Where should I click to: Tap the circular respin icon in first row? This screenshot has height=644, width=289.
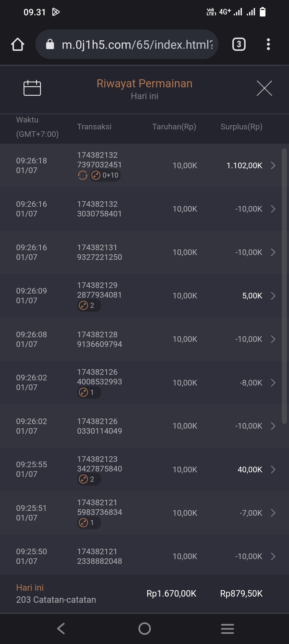pos(83,175)
